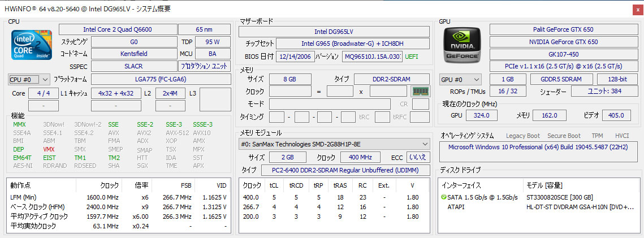This screenshot has width=644, height=238.
Task: Open the CPU #0 selector dropdown
Action: pos(29,79)
